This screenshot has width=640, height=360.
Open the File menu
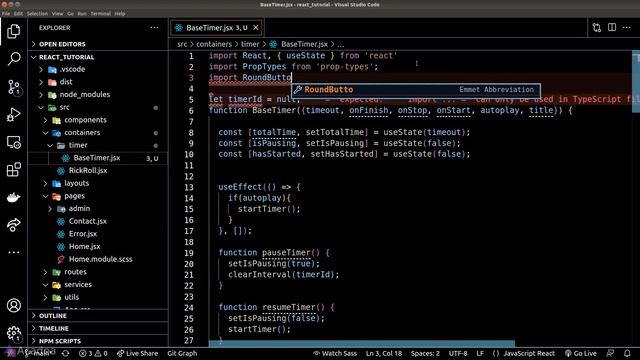6,13
